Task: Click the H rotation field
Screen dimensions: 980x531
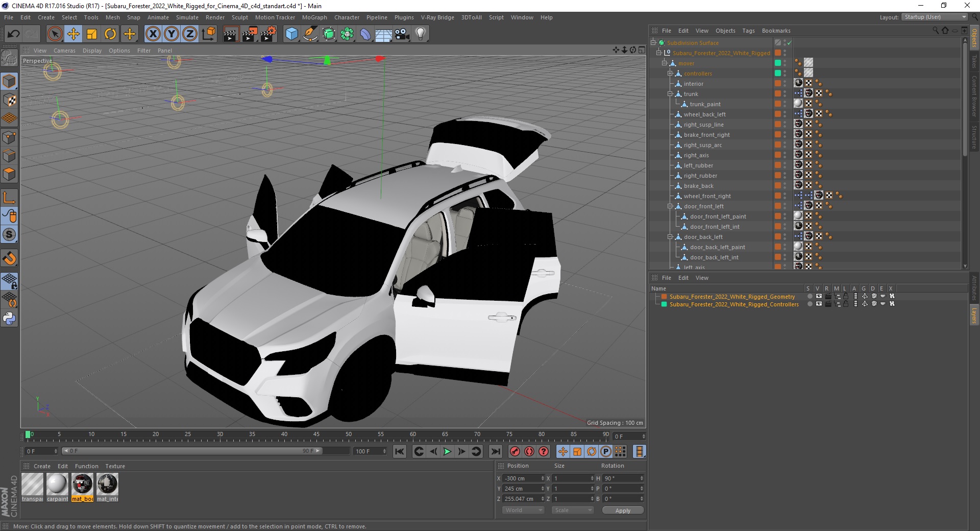Action: 623,478
